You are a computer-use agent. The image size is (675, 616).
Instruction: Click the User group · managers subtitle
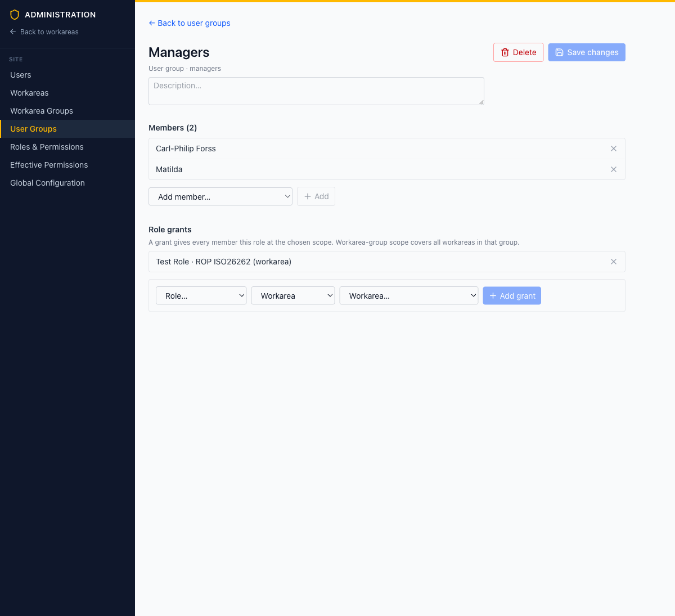click(x=185, y=69)
